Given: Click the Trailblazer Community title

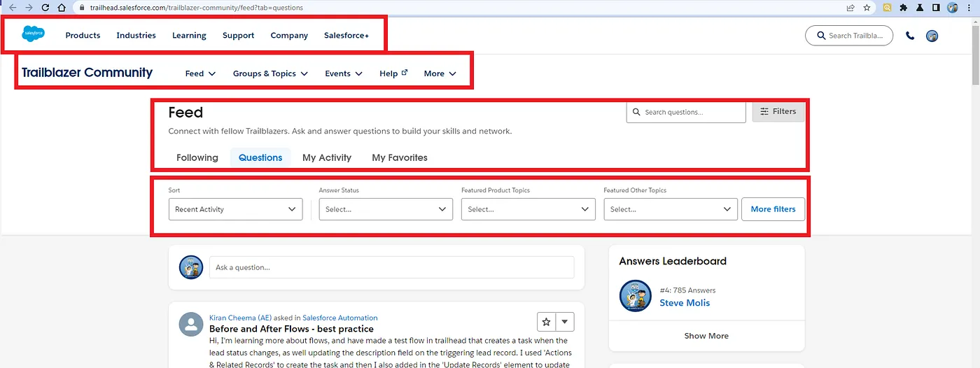Looking at the screenshot, I should pos(87,72).
